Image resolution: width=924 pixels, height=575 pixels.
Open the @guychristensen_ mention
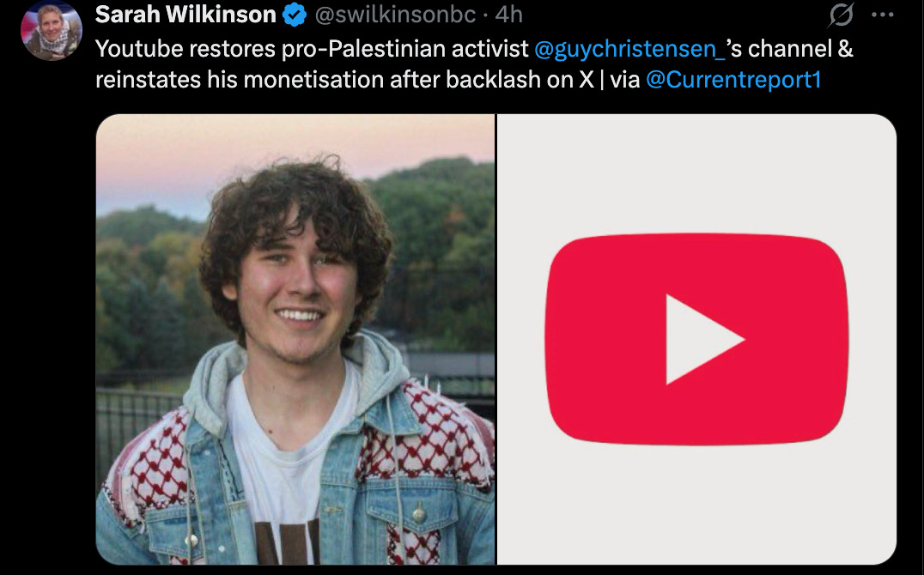[630, 49]
